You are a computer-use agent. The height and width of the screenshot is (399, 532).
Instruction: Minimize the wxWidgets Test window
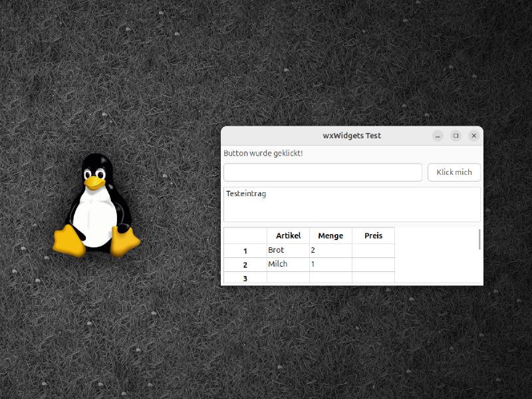(x=438, y=136)
